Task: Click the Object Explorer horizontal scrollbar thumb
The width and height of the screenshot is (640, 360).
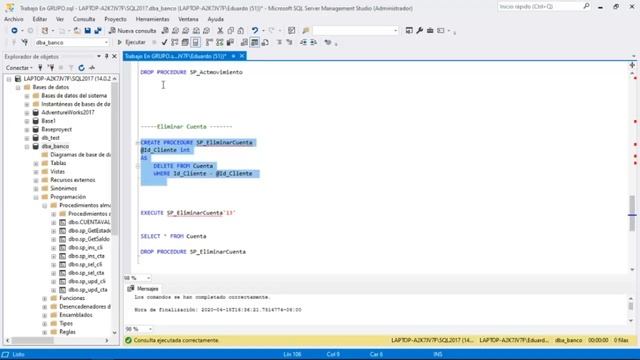Action: tap(33, 340)
